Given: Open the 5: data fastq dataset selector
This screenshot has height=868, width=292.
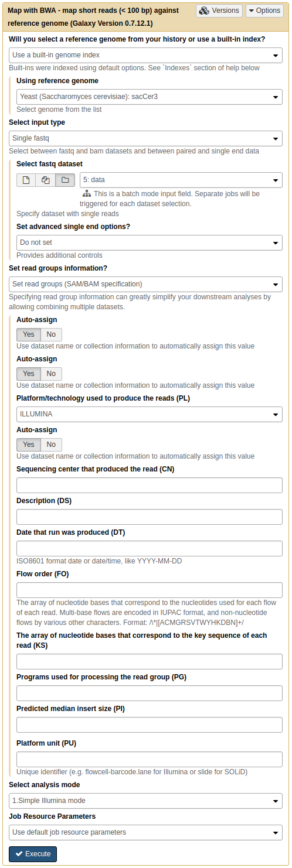Looking at the screenshot, I should click(181, 180).
